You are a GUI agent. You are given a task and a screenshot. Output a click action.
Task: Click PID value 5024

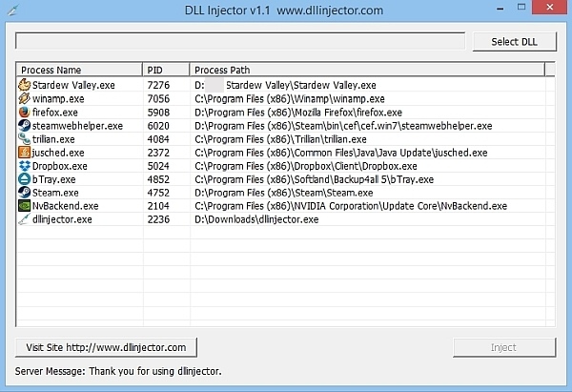click(x=158, y=166)
